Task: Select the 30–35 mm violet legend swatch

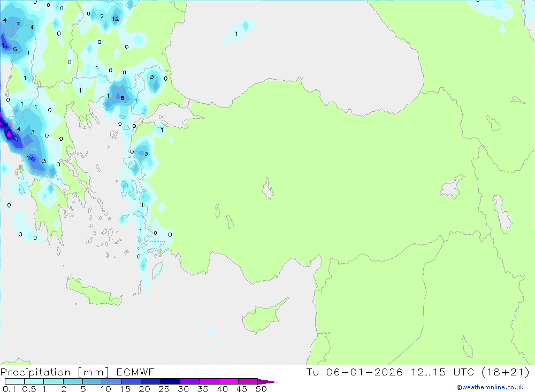Action: tap(189, 381)
